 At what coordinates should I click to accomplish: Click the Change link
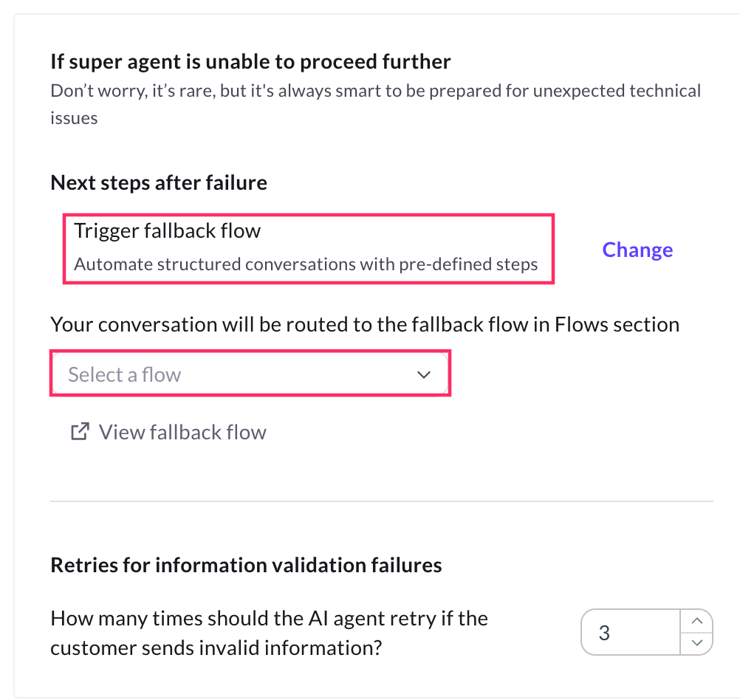tap(637, 250)
